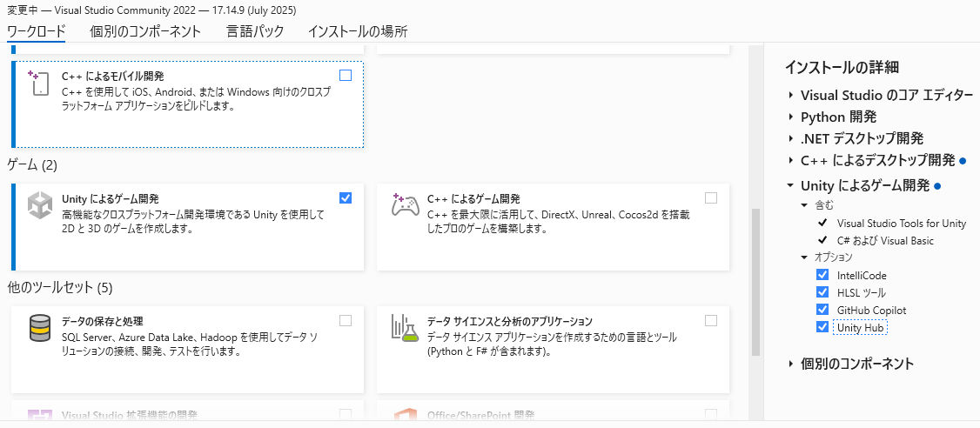Screen dimensions: 980x428
Task: Switch to the 個別のコンポーネント tab
Action: 145,31
